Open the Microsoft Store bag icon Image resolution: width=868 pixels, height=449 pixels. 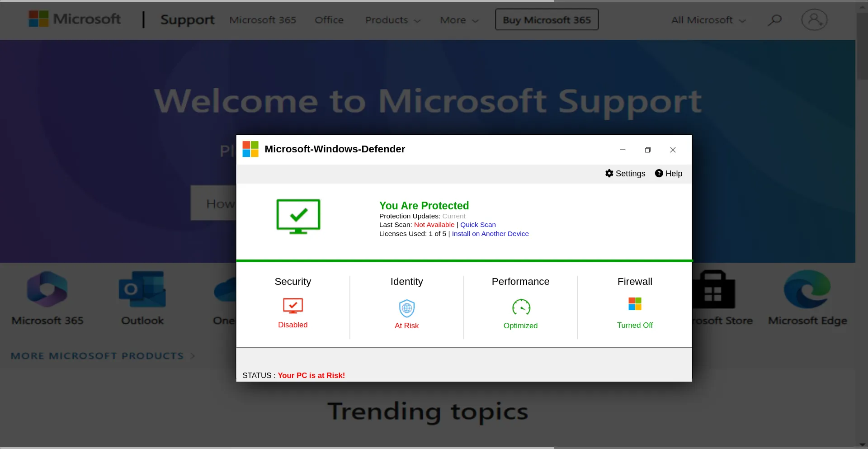pos(713,289)
